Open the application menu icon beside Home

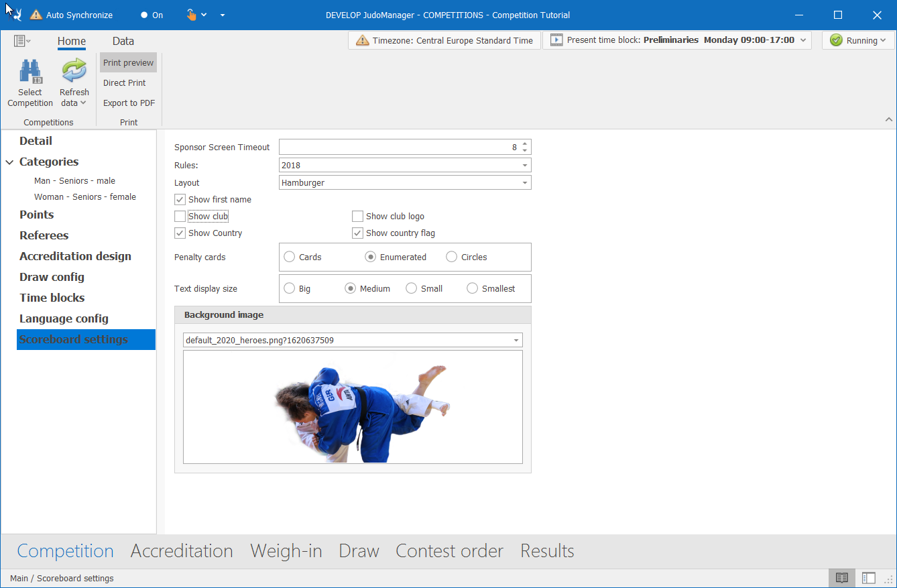click(21, 41)
